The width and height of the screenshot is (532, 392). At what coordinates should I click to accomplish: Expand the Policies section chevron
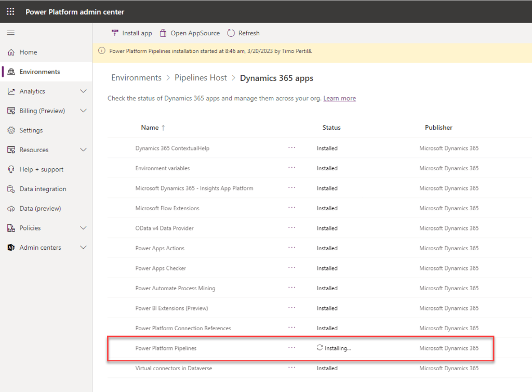pos(83,228)
